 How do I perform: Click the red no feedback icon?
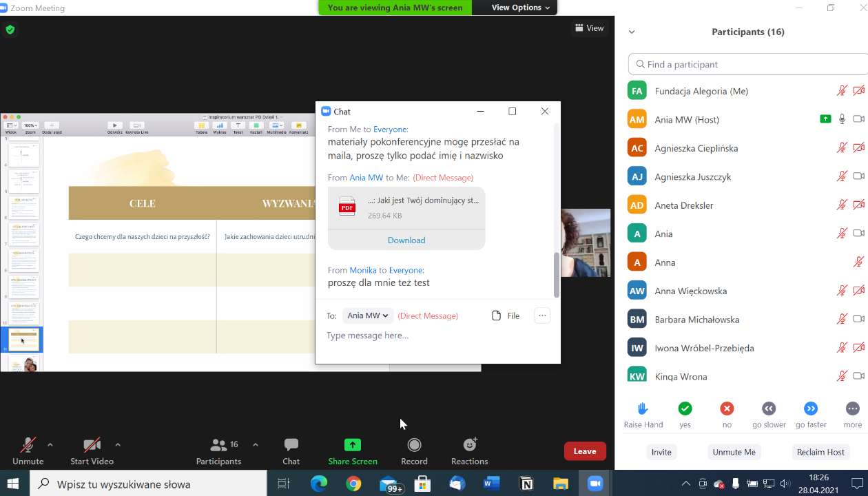727,409
